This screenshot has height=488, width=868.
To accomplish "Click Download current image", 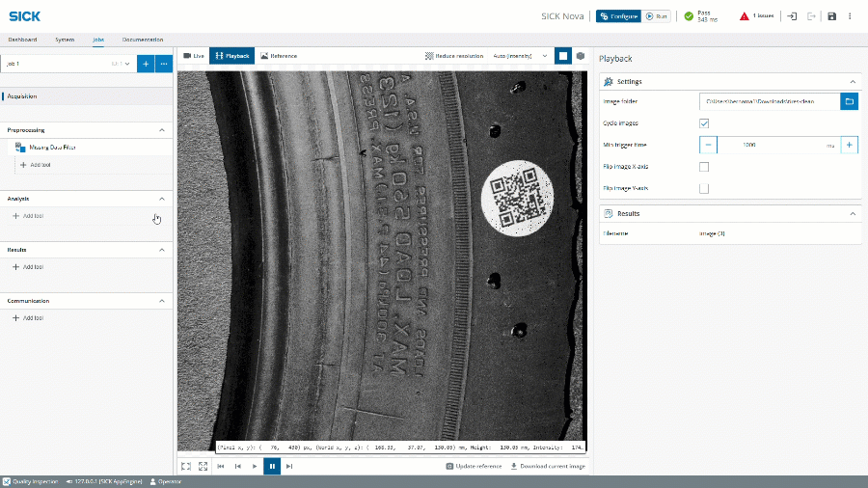I will coord(547,466).
